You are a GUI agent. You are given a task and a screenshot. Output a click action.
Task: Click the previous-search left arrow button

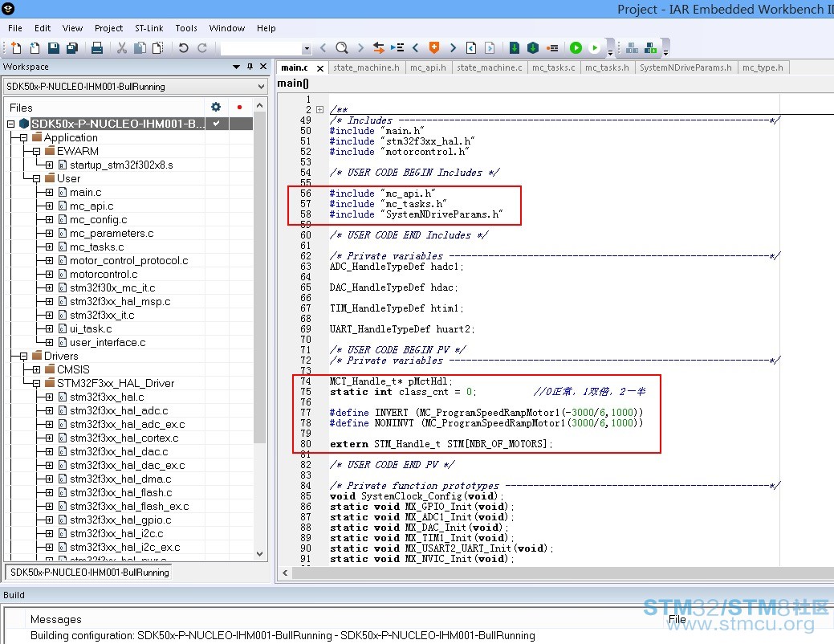pyautogui.click(x=323, y=48)
